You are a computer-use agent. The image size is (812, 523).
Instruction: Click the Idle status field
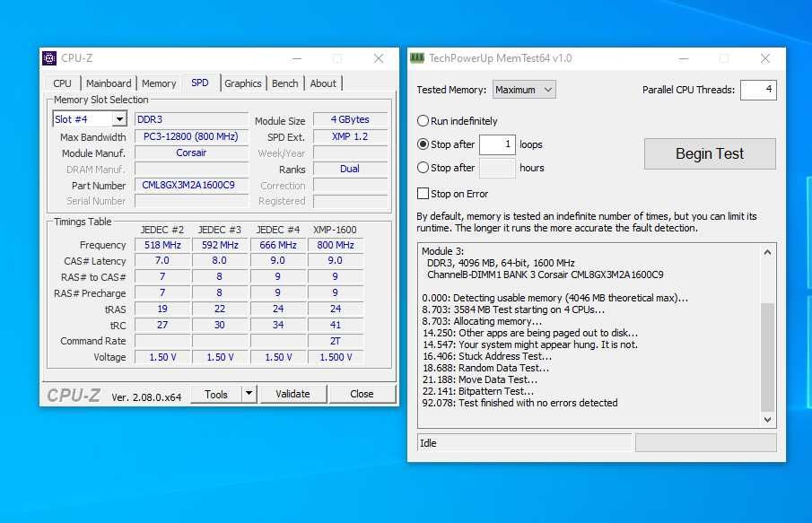pos(524,443)
